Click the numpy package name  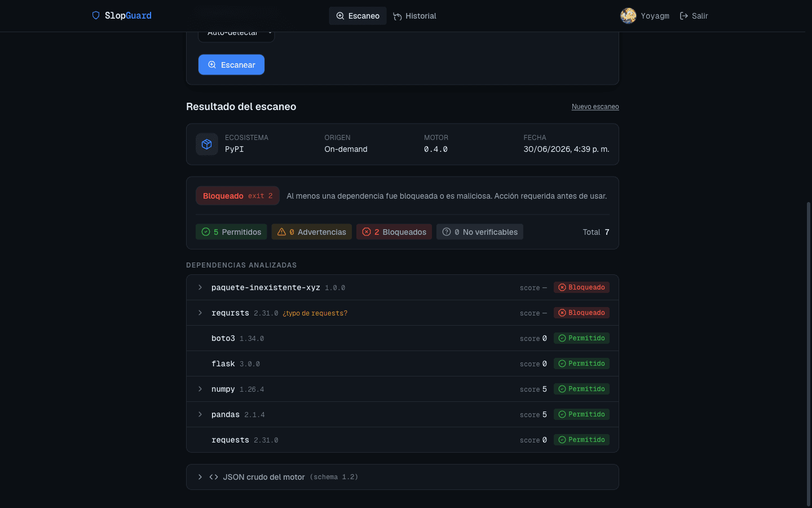[223, 389]
